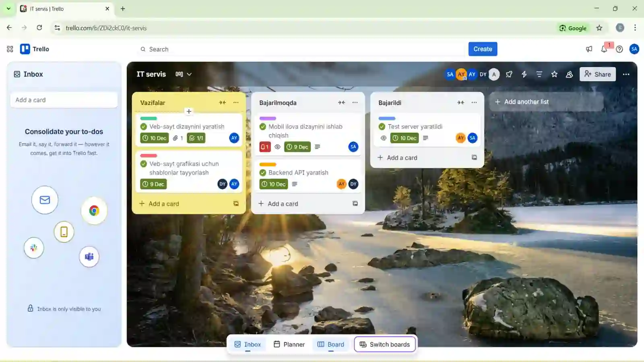
Task: Click the Share button
Action: pos(597,74)
